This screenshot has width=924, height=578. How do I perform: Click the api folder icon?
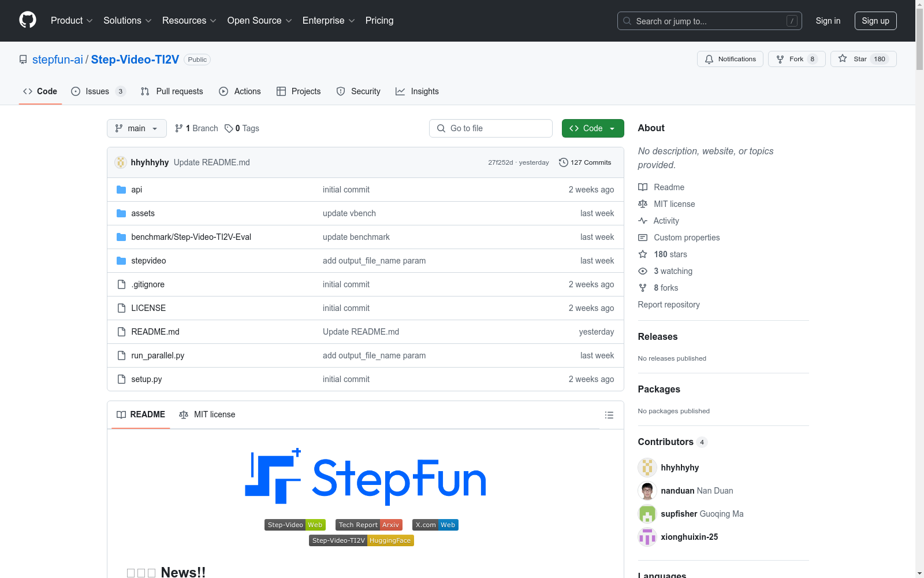[121, 190]
